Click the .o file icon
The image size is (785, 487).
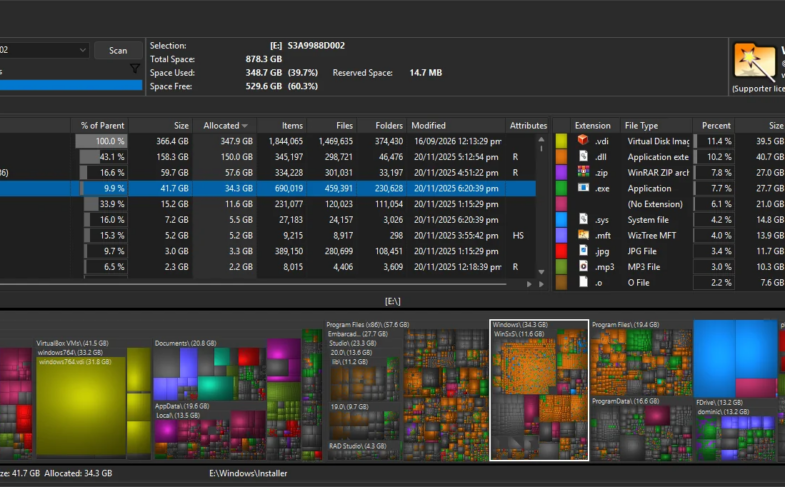click(583, 282)
